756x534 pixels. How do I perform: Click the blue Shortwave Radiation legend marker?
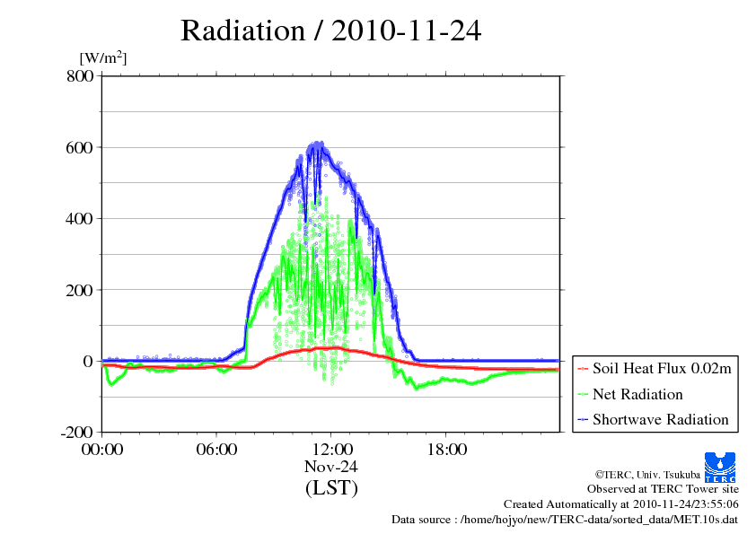(583, 420)
